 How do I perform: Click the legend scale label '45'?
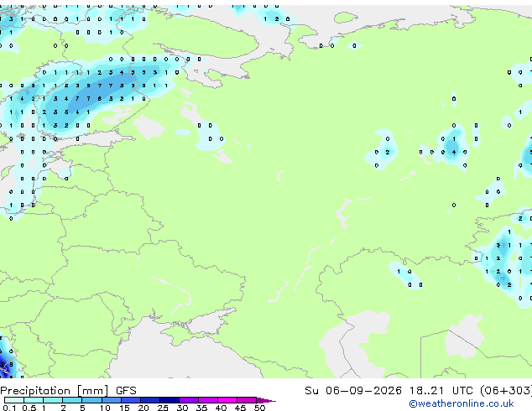(240, 408)
